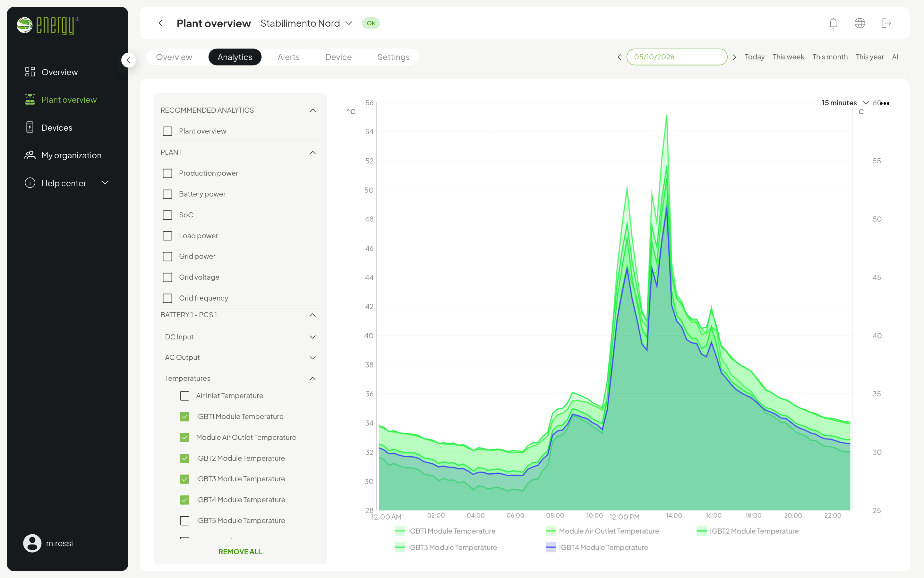Viewport: 924px width, 578px height.
Task: Select the Analytics tab
Action: click(x=235, y=57)
